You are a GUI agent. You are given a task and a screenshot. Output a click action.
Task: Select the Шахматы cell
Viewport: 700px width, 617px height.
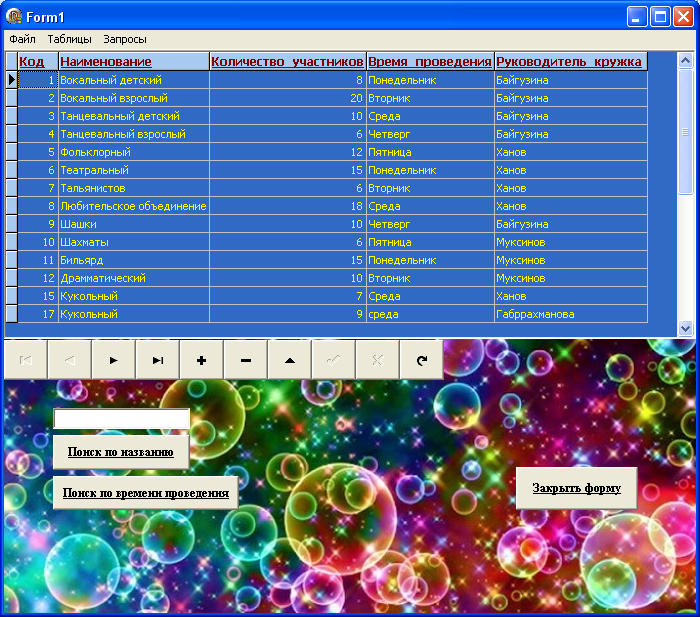pos(134,242)
